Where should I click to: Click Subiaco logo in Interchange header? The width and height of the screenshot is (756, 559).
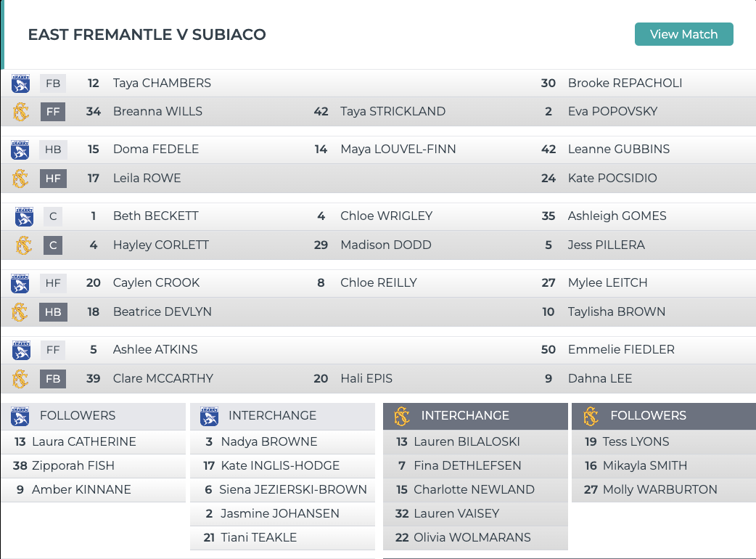pyautogui.click(x=402, y=416)
